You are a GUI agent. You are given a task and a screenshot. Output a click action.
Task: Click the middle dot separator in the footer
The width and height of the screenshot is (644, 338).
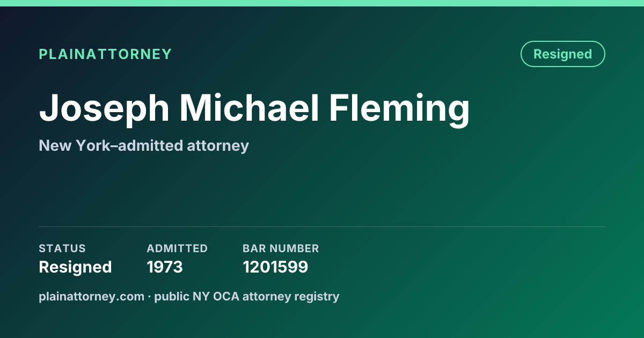[149, 296]
